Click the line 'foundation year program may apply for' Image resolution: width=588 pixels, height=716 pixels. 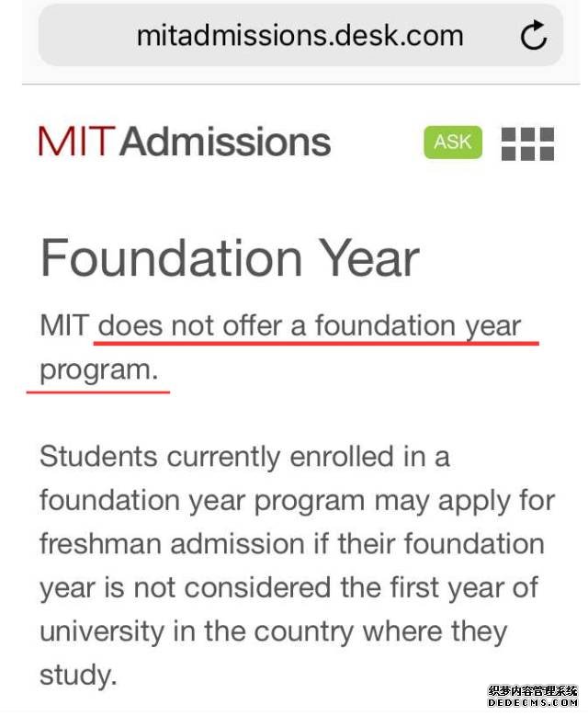click(x=297, y=501)
